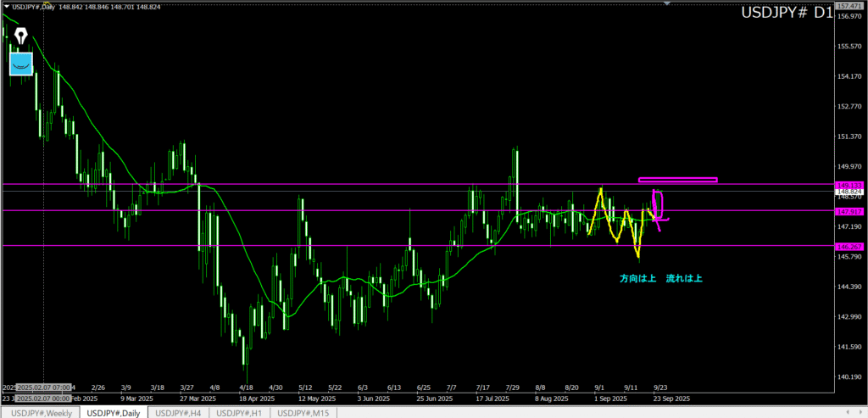This screenshot has height=418, width=868.
Task: Click the 147.917 magenta price label
Action: pyautogui.click(x=849, y=211)
